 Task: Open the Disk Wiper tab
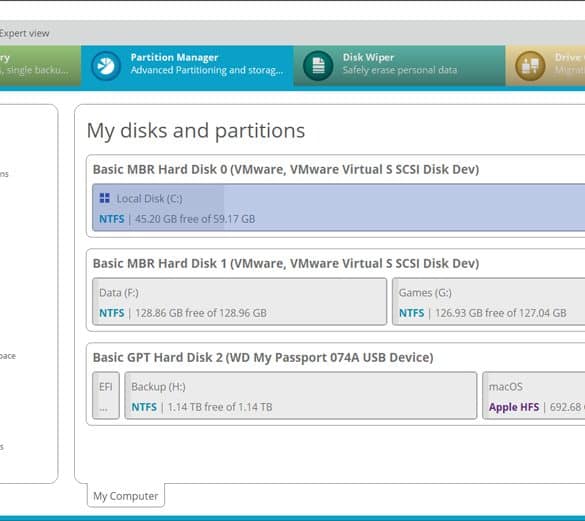[x=400, y=66]
